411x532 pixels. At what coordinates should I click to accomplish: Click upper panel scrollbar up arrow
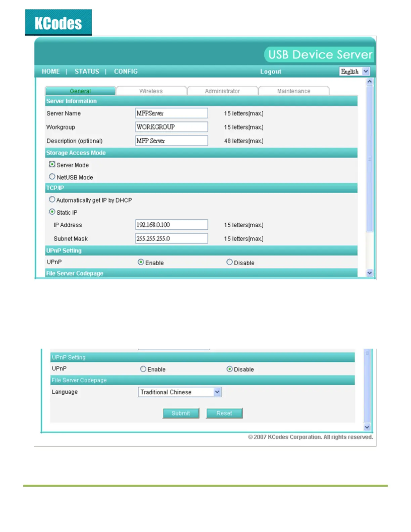(370, 82)
